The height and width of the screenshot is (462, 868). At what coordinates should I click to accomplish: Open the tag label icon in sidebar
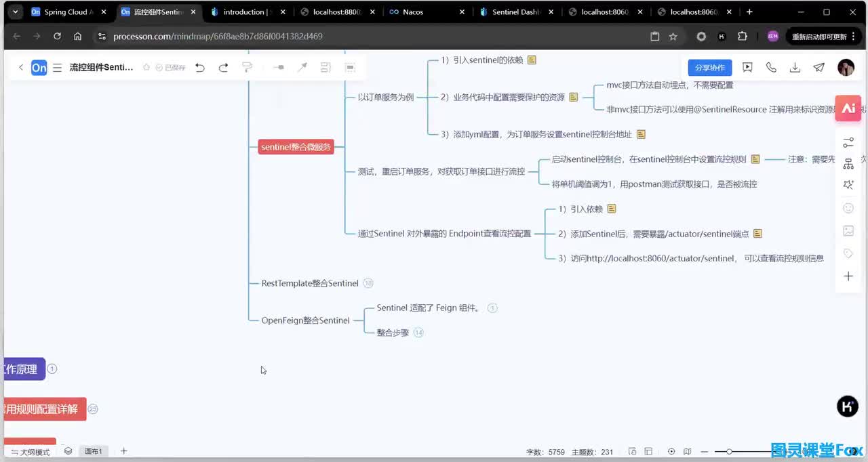coord(848,253)
